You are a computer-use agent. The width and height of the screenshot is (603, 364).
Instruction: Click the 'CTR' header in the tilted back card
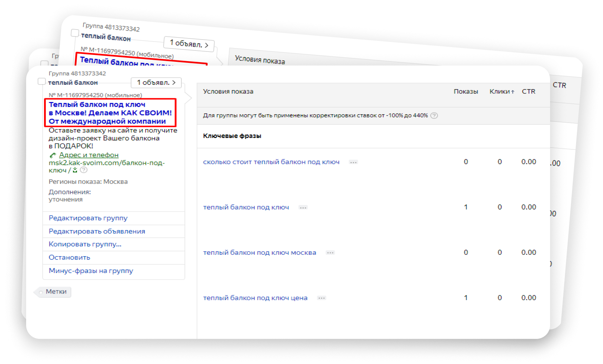pos(559,85)
